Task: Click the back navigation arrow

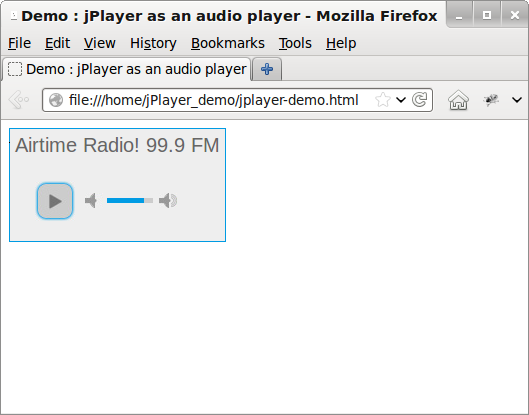Action: (19, 100)
